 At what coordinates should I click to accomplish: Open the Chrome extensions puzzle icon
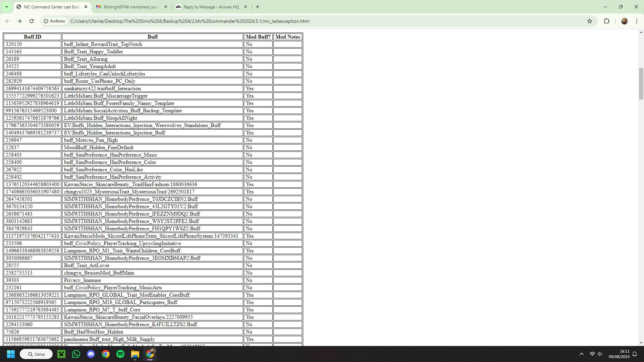(x=607, y=21)
